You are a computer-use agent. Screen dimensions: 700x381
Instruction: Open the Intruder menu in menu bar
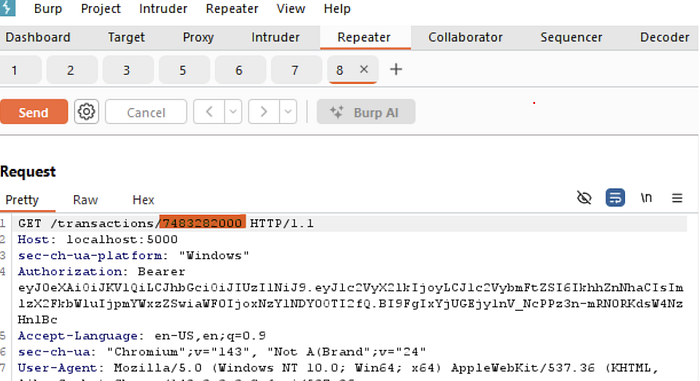pyautogui.click(x=163, y=8)
